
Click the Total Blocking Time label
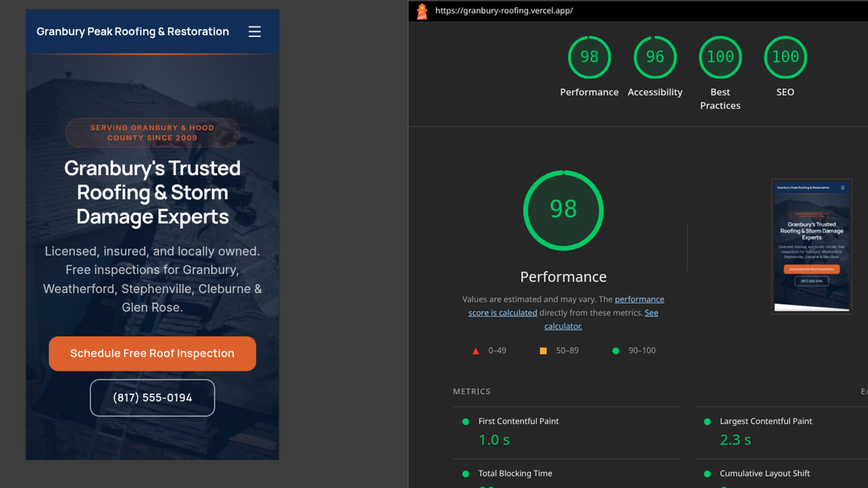(515, 474)
